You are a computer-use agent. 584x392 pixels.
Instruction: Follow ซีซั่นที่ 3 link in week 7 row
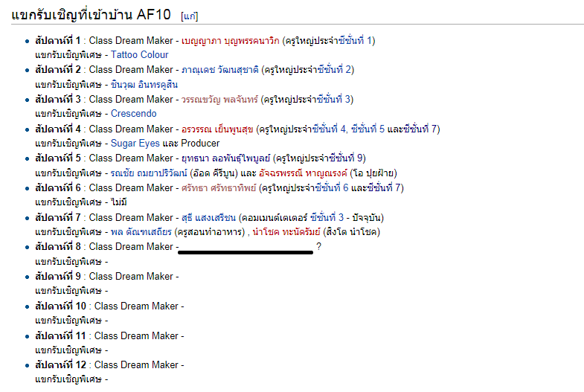327,218
